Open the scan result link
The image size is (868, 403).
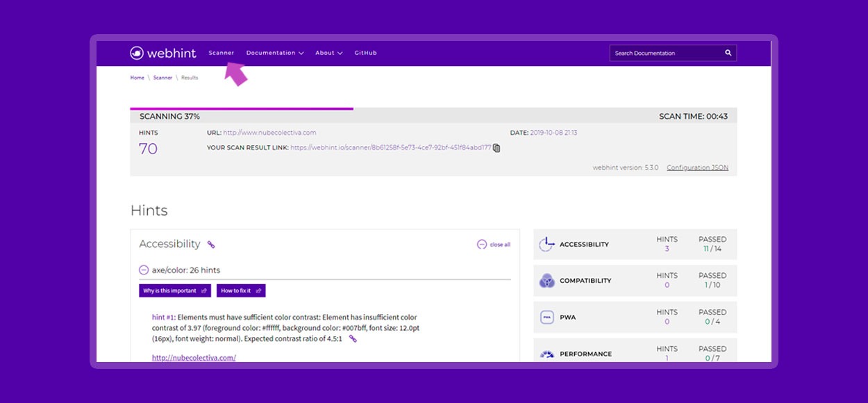390,148
